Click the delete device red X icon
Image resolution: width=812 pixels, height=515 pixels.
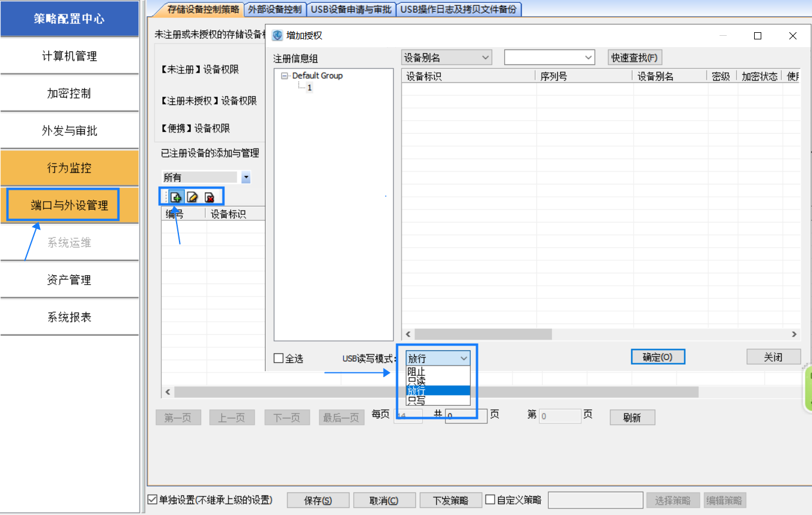209,197
